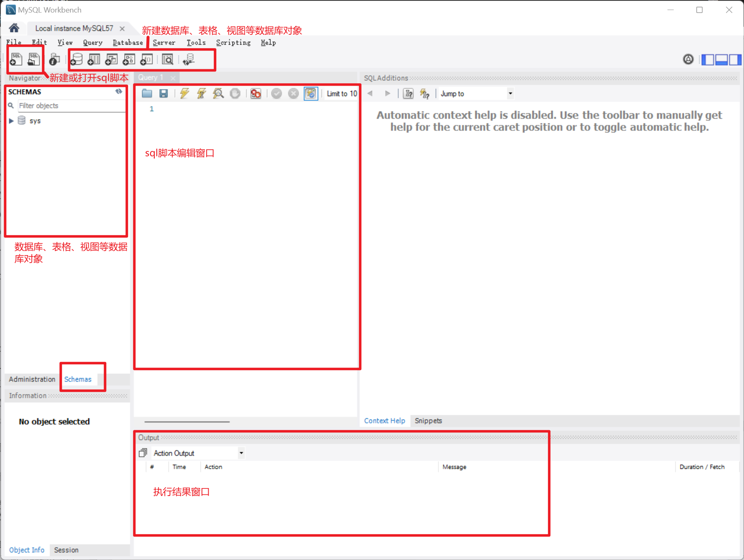Open the Database menu

[128, 43]
